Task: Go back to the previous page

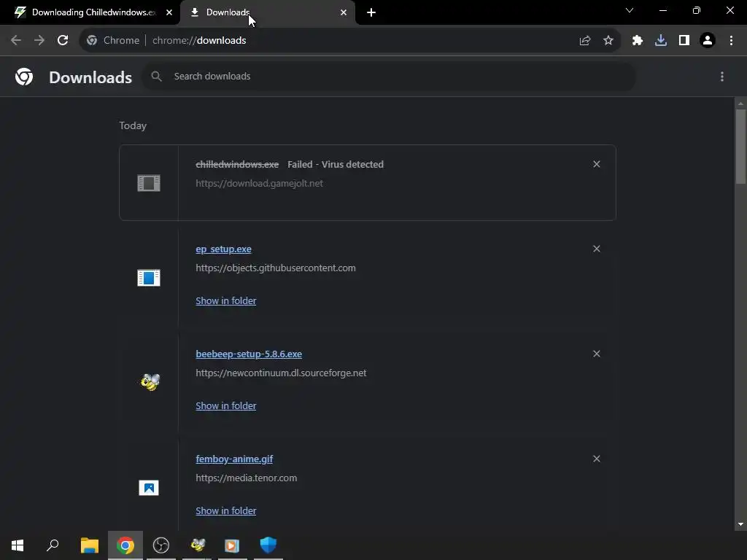Action: click(x=16, y=41)
